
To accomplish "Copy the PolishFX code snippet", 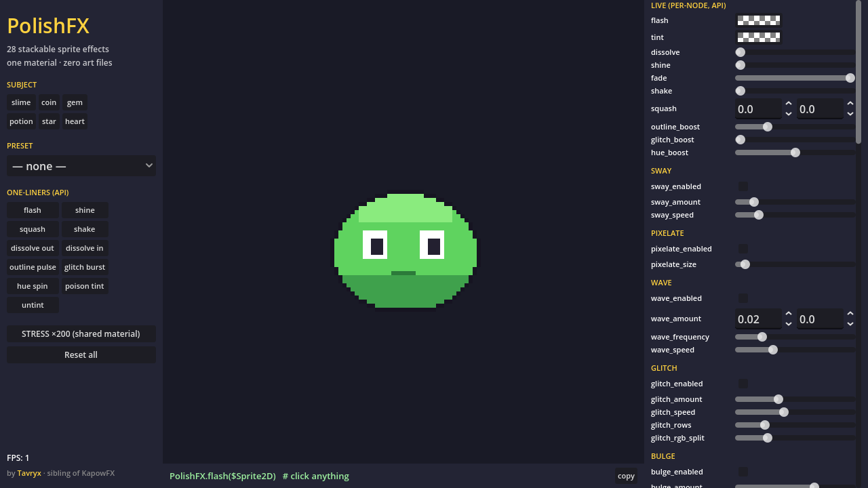I will pos(626,476).
